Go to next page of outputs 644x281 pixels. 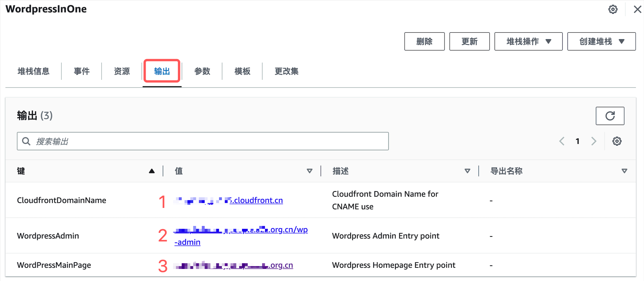pyautogui.click(x=594, y=141)
